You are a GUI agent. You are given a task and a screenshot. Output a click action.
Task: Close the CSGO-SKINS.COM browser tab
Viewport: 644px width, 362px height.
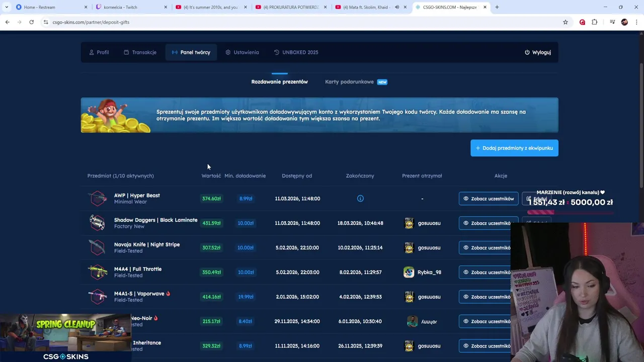(x=485, y=7)
